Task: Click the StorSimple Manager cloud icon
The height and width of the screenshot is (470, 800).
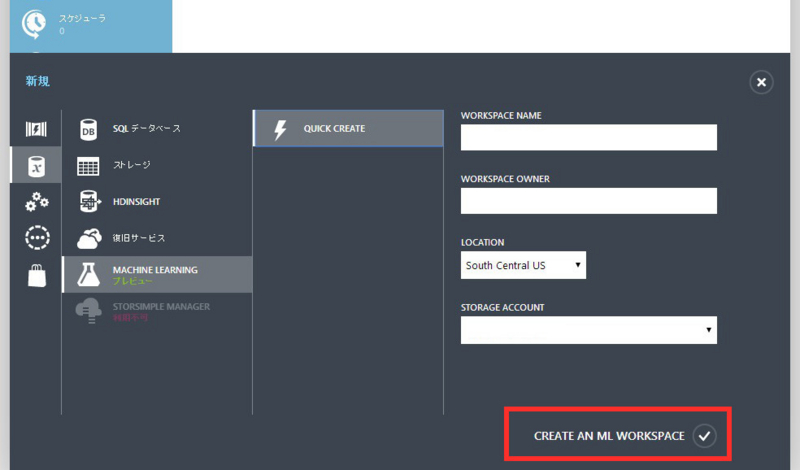Action: point(89,311)
